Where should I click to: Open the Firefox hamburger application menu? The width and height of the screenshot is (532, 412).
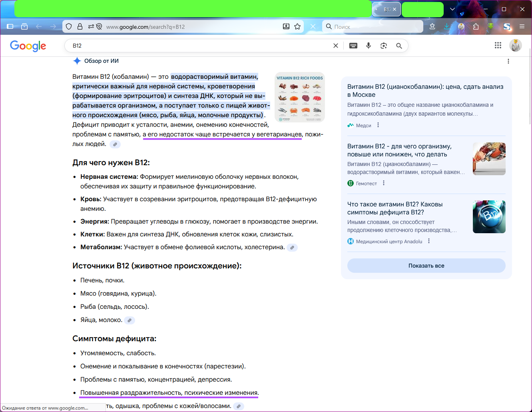coord(522,26)
